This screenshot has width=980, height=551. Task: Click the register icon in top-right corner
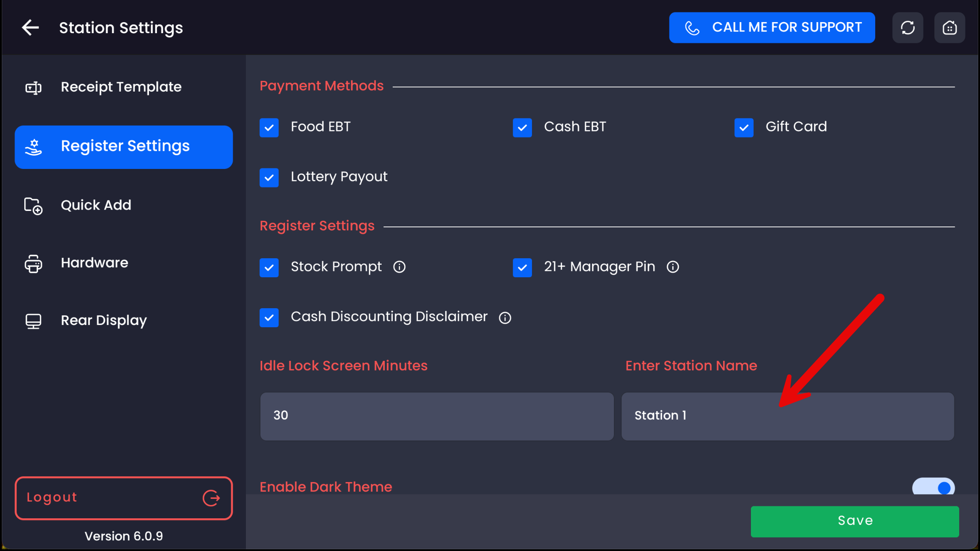point(949,27)
